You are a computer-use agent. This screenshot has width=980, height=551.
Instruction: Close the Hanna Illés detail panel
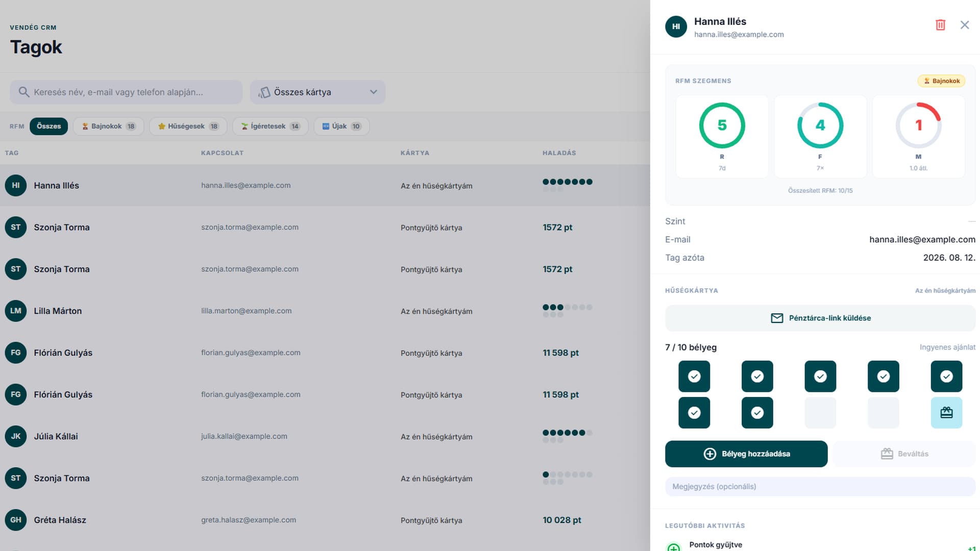coord(965,25)
